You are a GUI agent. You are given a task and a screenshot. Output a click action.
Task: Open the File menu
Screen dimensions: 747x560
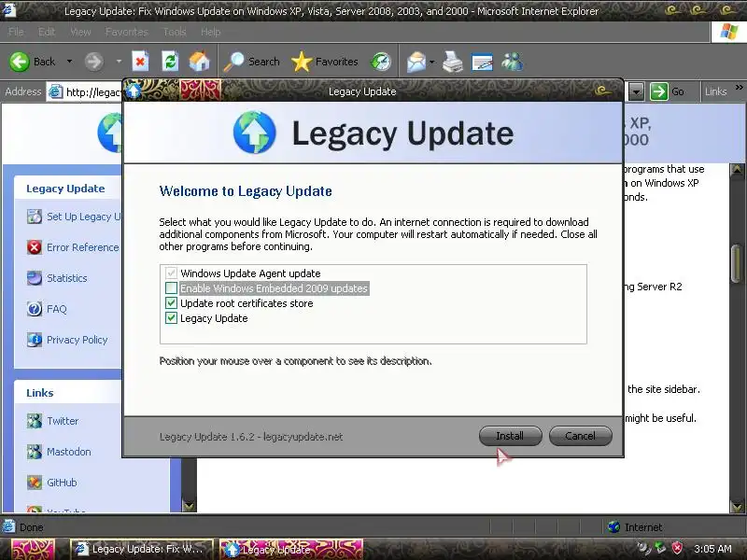(16, 32)
